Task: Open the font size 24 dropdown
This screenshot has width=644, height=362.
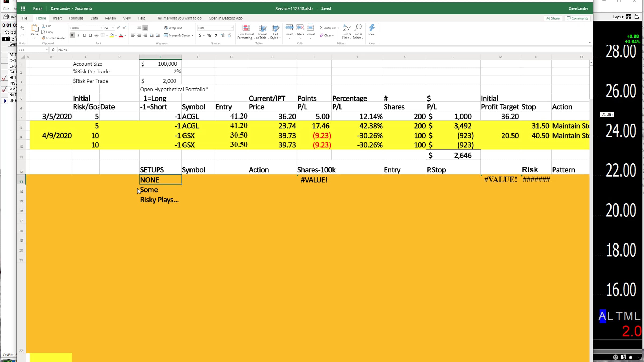Action: [x=113, y=28]
